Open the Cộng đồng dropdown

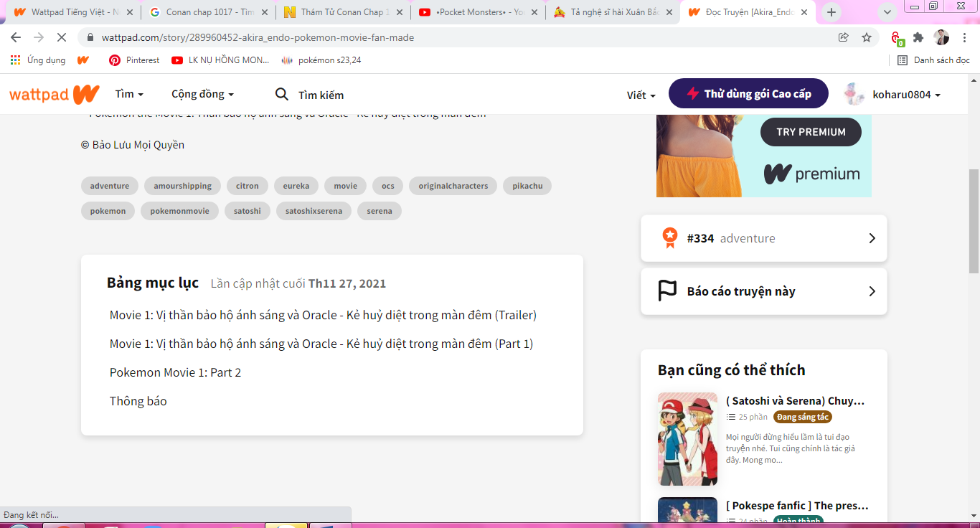(x=202, y=94)
